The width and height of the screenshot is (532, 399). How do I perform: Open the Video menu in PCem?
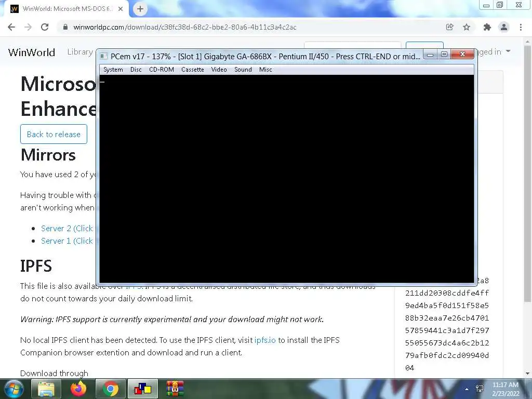[219, 70]
